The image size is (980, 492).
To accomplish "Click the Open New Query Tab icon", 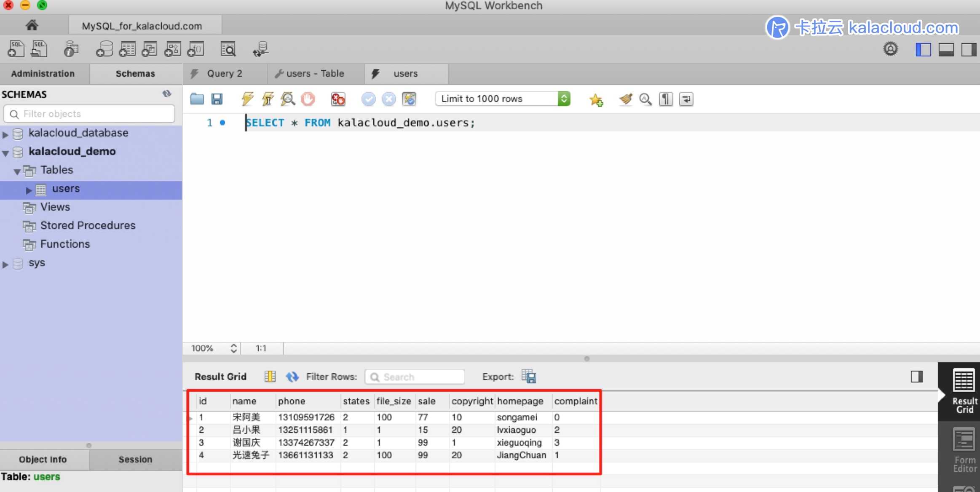I will pyautogui.click(x=14, y=50).
